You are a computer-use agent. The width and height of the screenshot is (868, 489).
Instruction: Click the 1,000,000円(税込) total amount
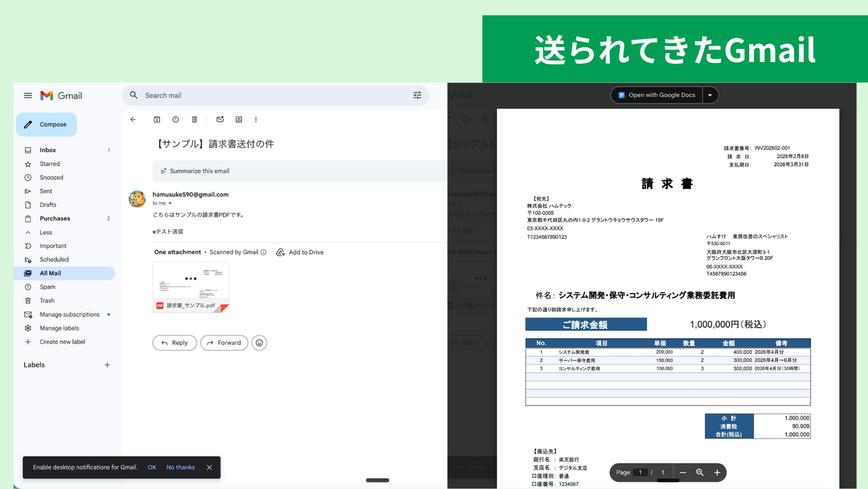728,324
